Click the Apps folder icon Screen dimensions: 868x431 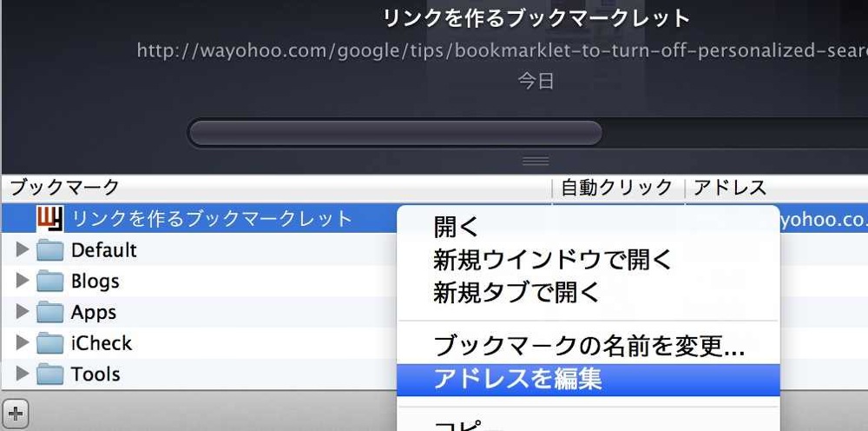click(x=50, y=312)
